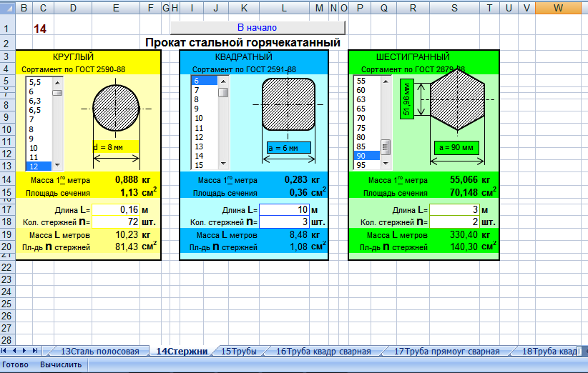588x373 pixels.
Task: Select 95 in the hexagonal size list
Action: [x=368, y=165]
